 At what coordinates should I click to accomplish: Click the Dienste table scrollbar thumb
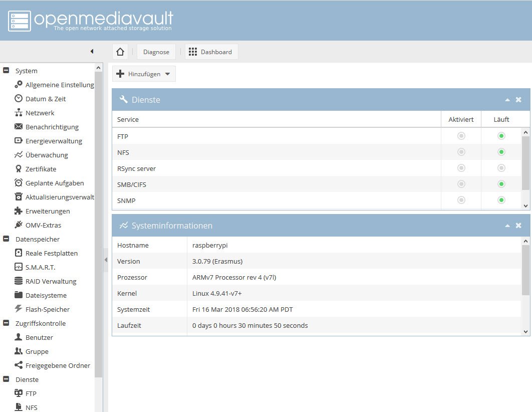pos(525,163)
